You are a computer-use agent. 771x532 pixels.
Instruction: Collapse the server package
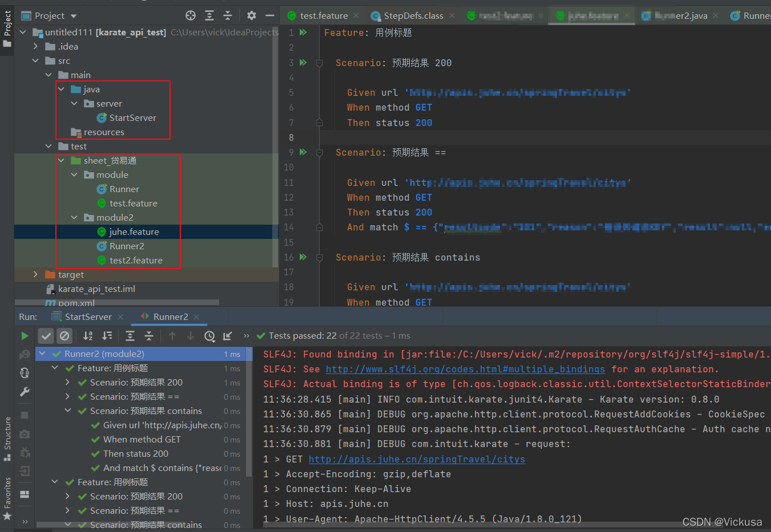pos(74,103)
